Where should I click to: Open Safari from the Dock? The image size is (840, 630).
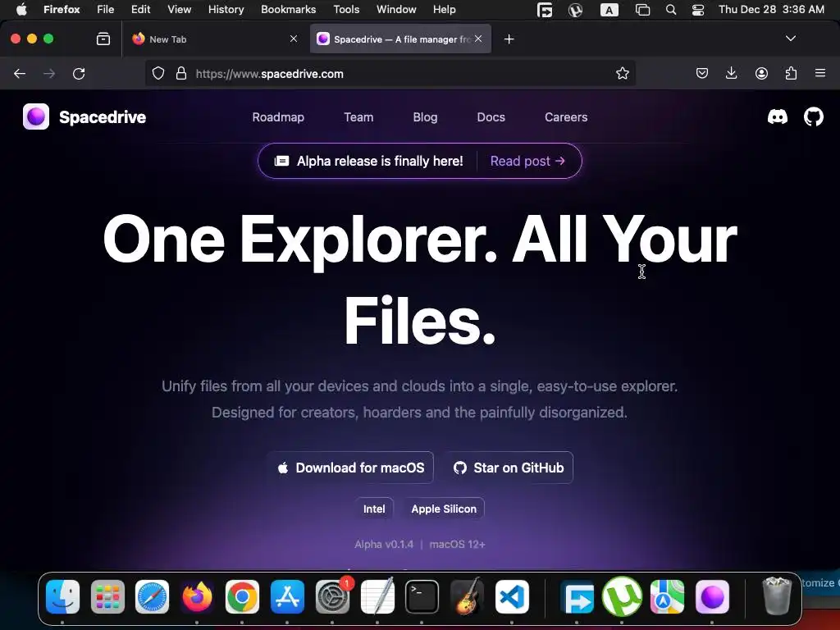pyautogui.click(x=152, y=596)
